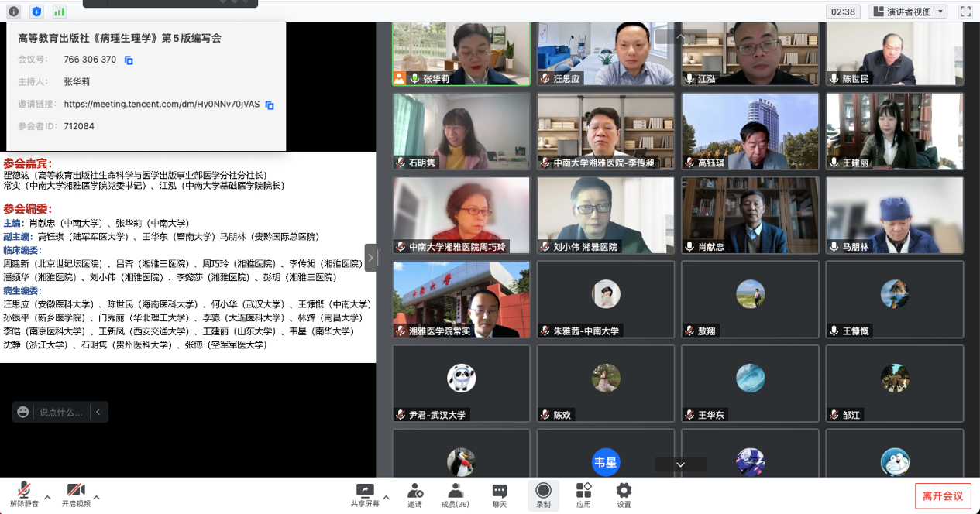Check the green network signal icon
The width and height of the screenshot is (980, 514).
(60, 12)
